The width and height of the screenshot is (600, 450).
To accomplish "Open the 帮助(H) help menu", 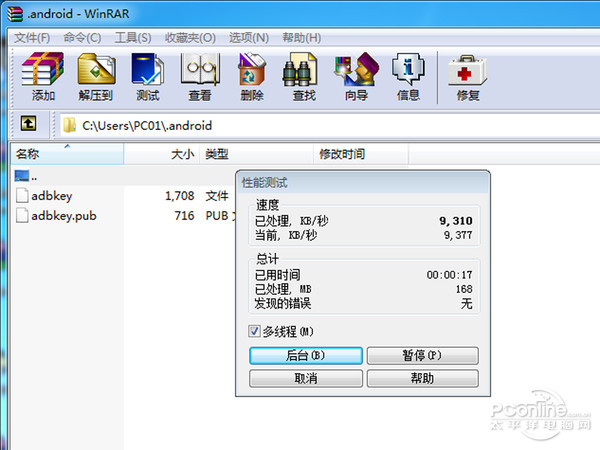I will [302, 38].
